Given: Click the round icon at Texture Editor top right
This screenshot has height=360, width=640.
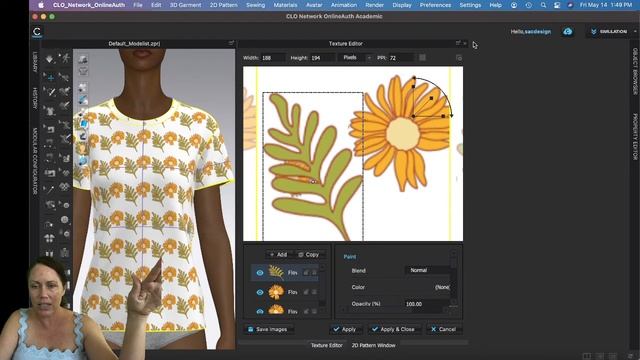Looking at the screenshot, I should pos(459,58).
